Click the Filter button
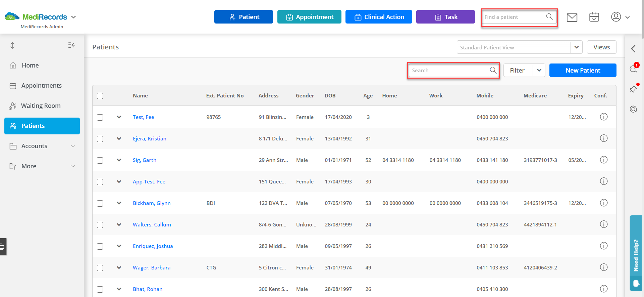The width and height of the screenshot is (644, 297). click(518, 70)
